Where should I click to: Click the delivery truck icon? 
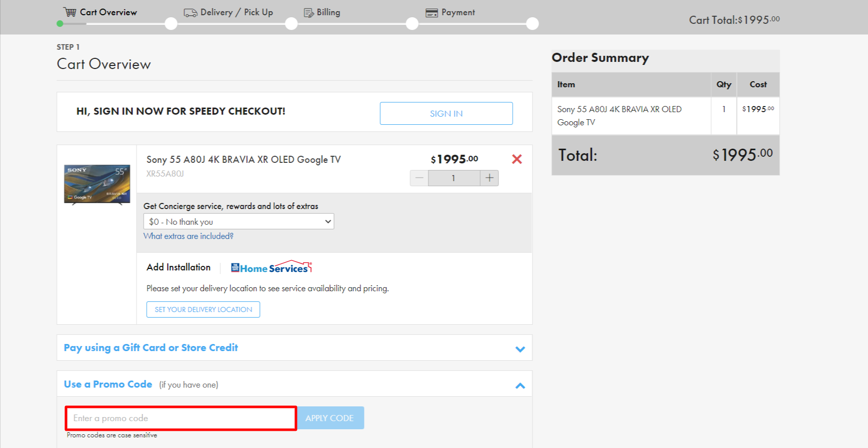tap(190, 13)
